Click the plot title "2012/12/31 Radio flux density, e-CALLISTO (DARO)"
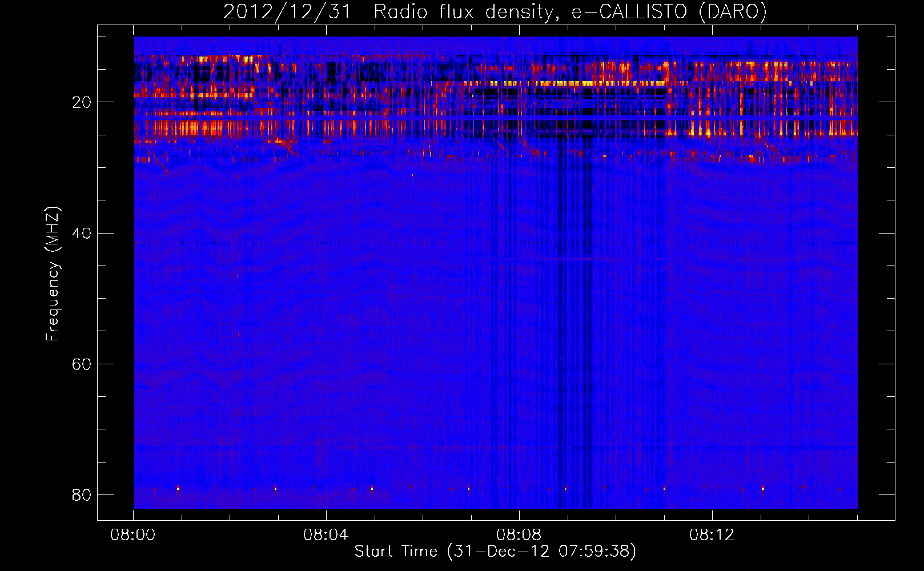Viewport: 924px width, 571px height. point(495,11)
